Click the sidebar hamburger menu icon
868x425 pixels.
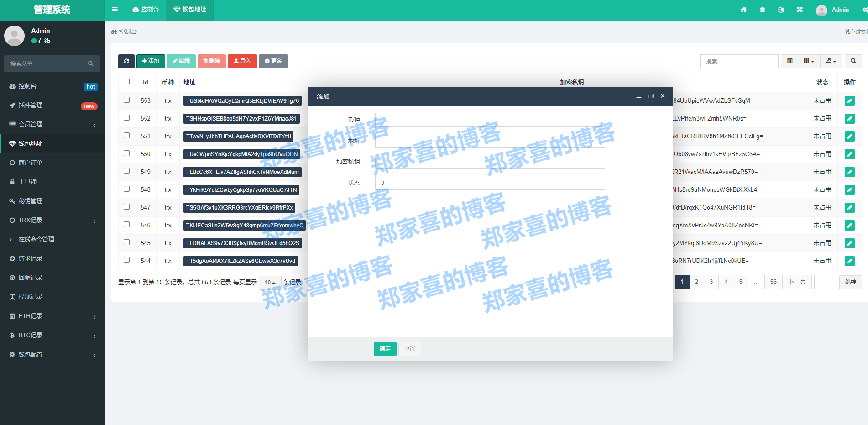[115, 10]
